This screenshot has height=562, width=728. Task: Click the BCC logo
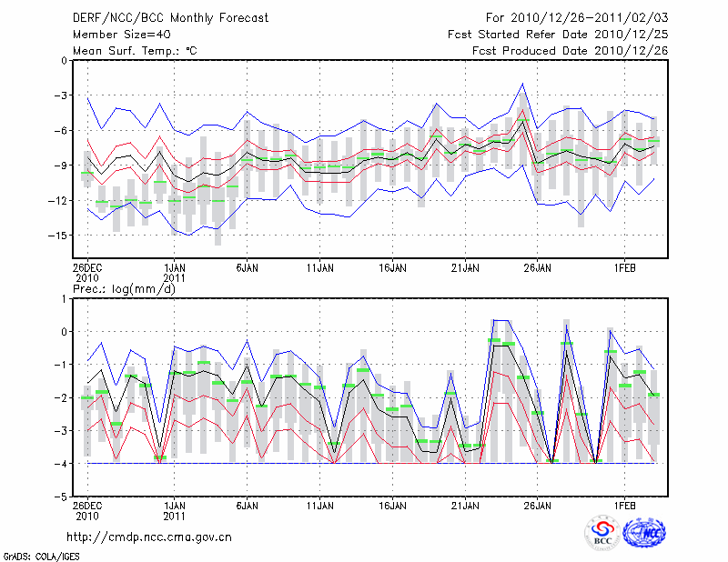602,534
